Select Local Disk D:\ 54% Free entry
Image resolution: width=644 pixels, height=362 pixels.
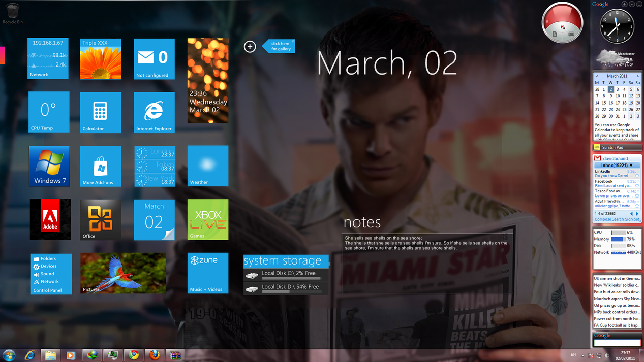pyautogui.click(x=286, y=289)
